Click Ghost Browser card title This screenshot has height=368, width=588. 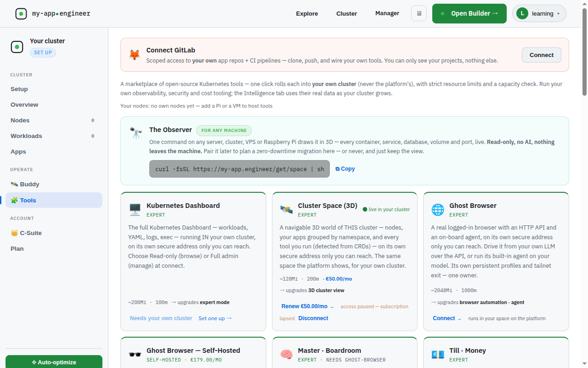[x=473, y=206]
